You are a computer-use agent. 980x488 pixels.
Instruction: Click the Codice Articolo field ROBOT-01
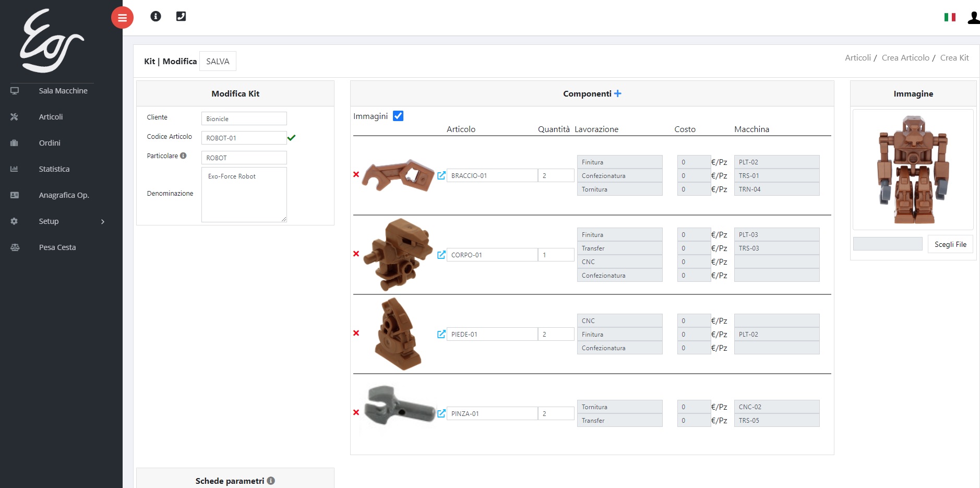click(x=244, y=138)
